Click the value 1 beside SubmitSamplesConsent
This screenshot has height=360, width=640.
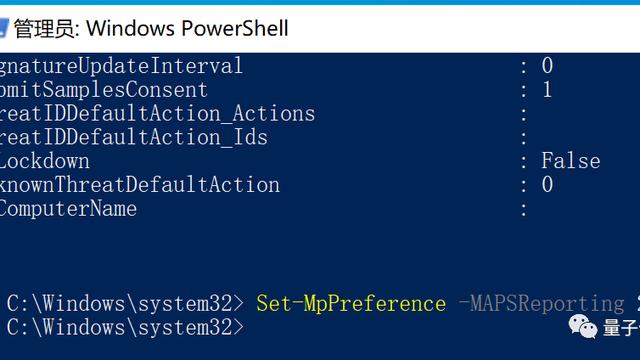[x=547, y=90]
